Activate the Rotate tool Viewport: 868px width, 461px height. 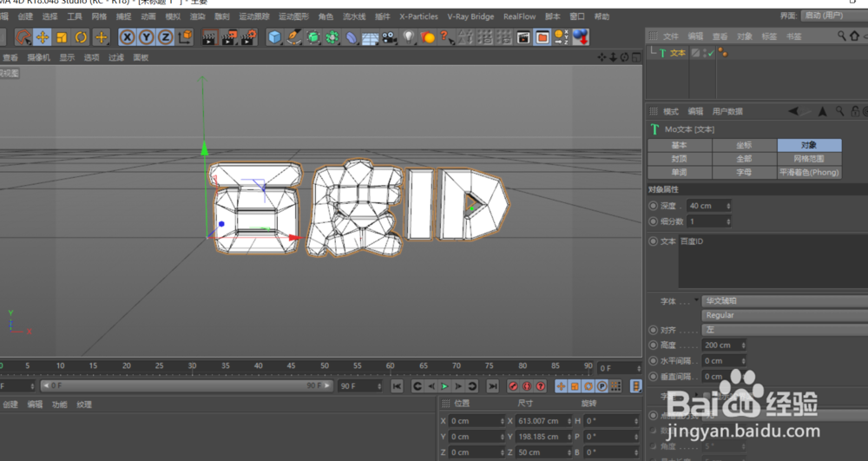[81, 37]
